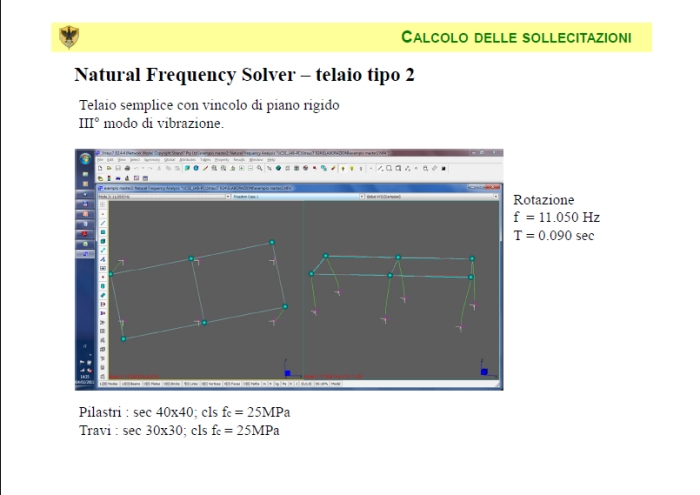Click the Windows Start orb
The width and height of the screenshot is (700, 495).
[x=84, y=159]
